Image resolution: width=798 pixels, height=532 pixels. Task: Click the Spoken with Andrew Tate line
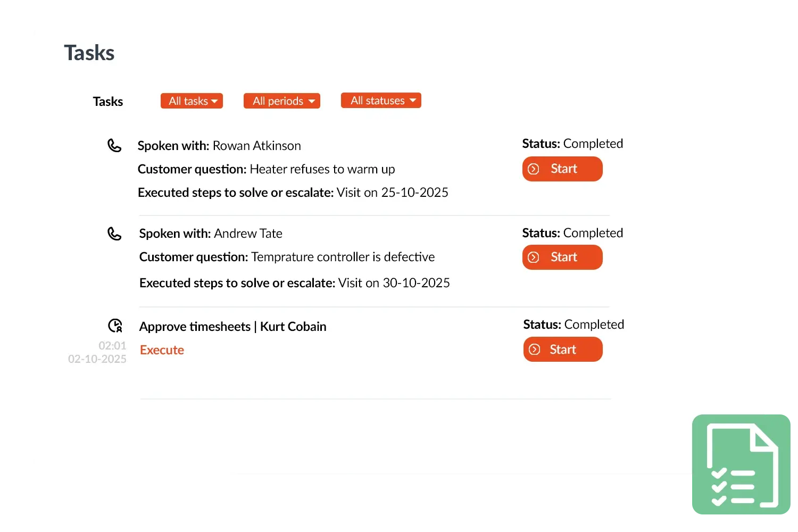[x=211, y=234]
